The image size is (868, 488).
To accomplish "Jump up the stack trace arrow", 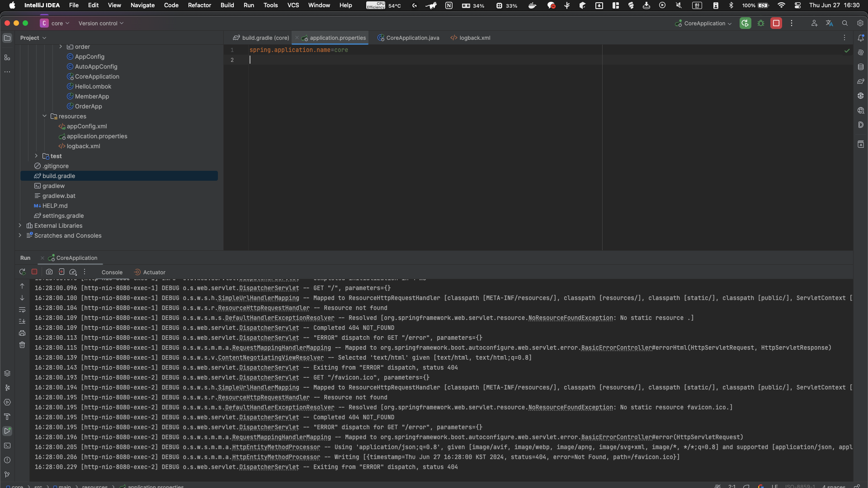I will click(22, 286).
